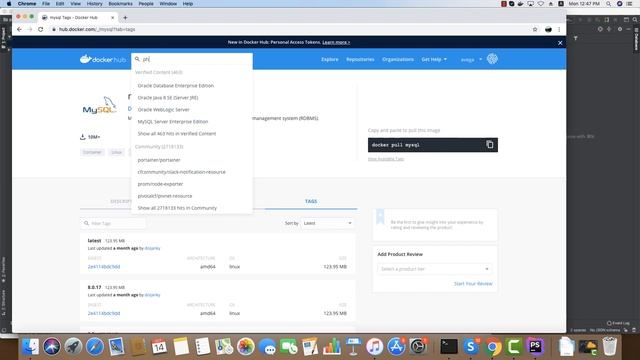Copy the docker pull mysql command

point(489,144)
